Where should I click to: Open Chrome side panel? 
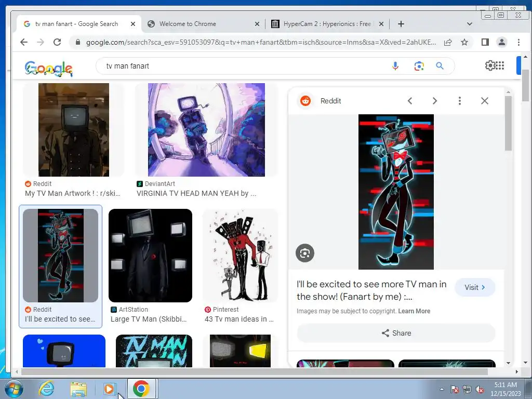tap(485, 42)
